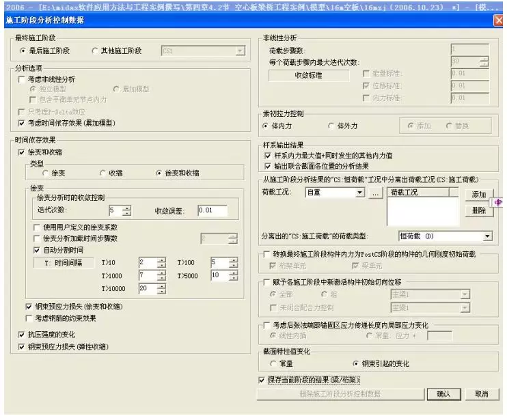
Task: Click the T>1000 stepper arrows
Action: (161, 276)
